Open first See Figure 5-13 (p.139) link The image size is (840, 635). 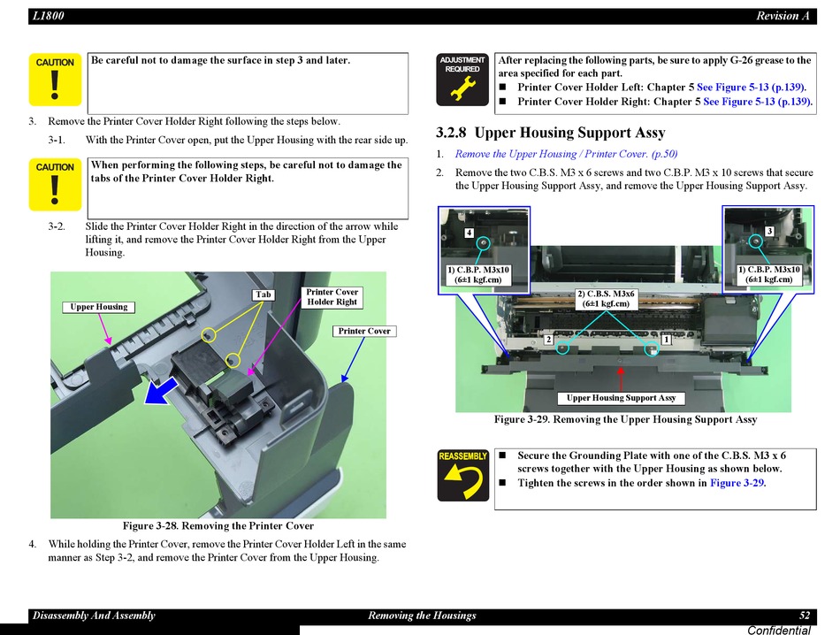751,88
